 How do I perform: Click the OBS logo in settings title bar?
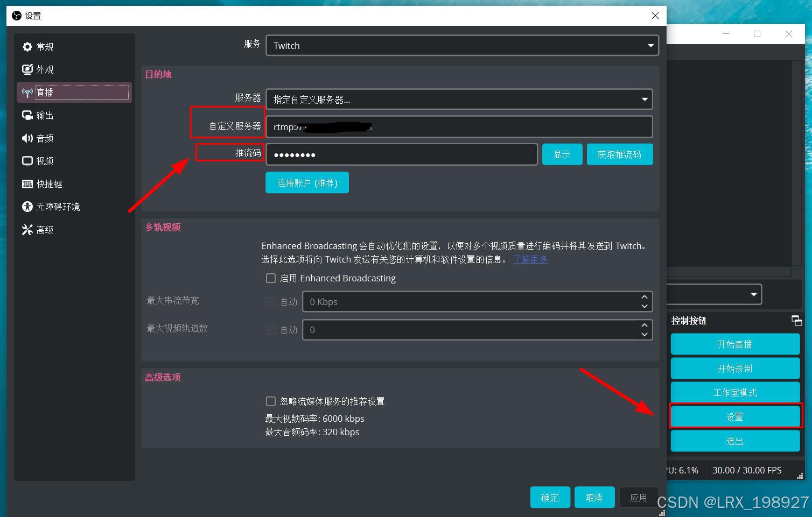point(17,16)
